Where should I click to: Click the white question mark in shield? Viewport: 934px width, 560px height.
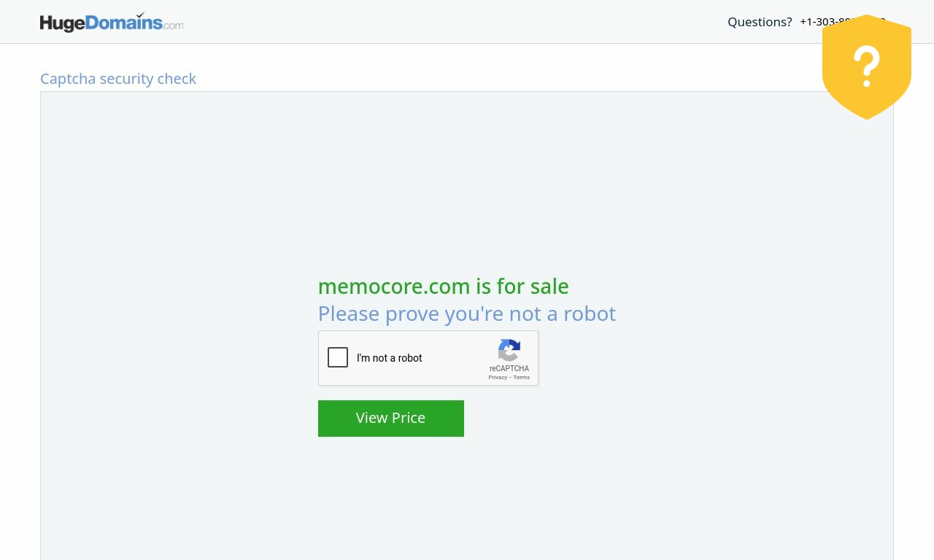(867, 66)
